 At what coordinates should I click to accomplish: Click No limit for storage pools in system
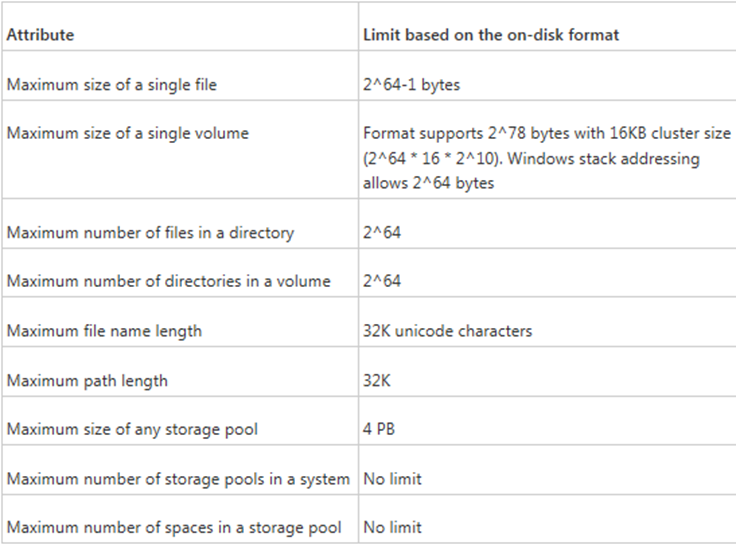(392, 479)
